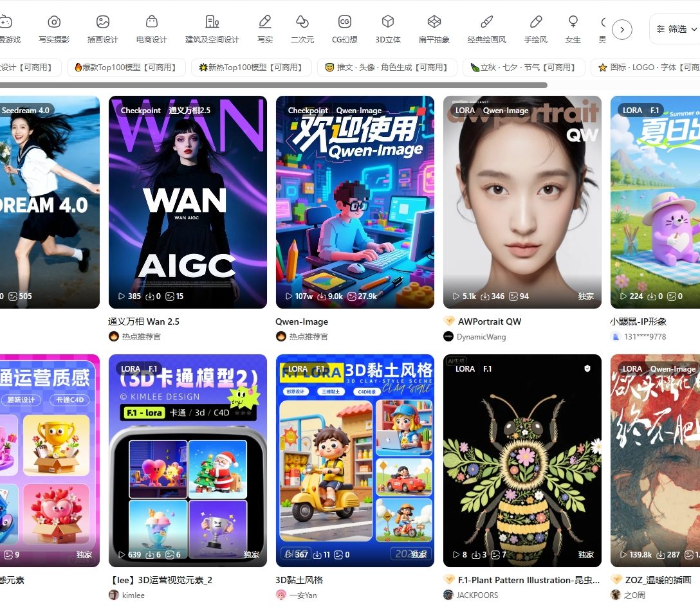The width and height of the screenshot is (700, 607).
Task: Pick the 经典绘画风 brush icon
Action: tap(486, 23)
